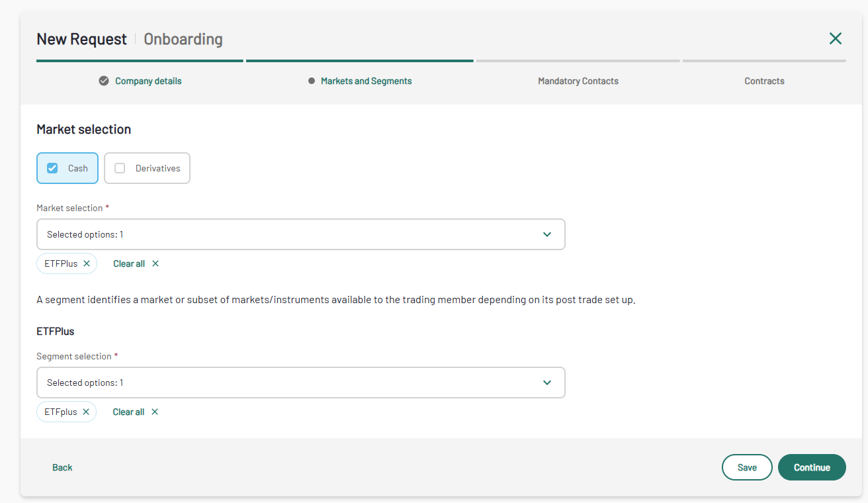The width and height of the screenshot is (868, 503).
Task: Click the chevron arrow in Segment selection dropdown
Action: (547, 383)
